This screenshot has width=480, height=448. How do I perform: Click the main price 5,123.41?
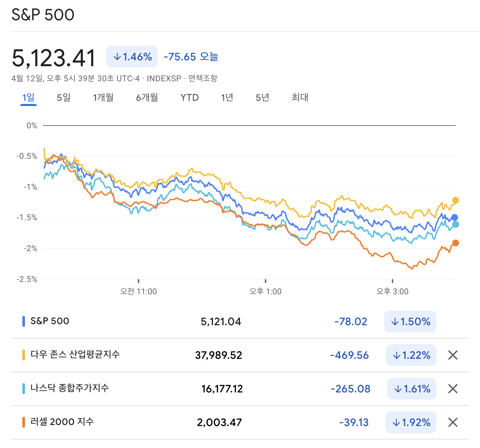tap(53, 58)
